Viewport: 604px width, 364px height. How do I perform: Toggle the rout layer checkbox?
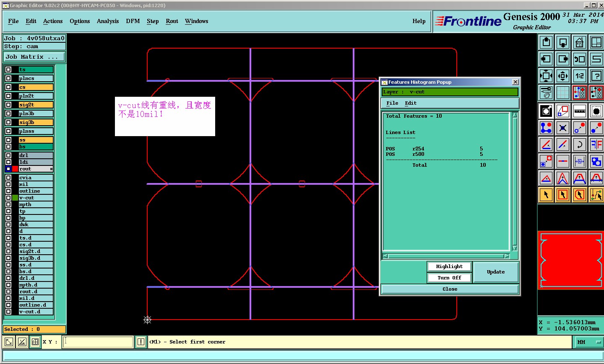click(x=8, y=169)
